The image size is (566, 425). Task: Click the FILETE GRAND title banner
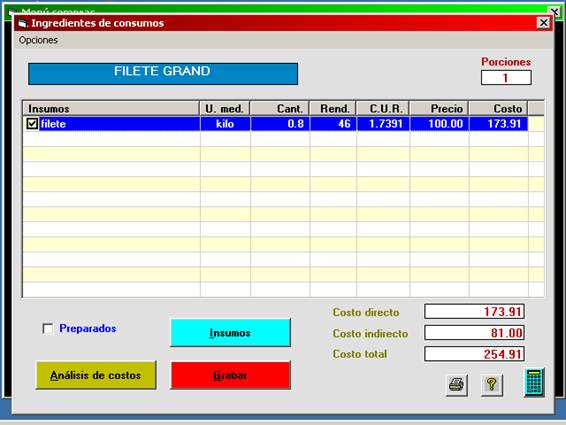coord(163,74)
